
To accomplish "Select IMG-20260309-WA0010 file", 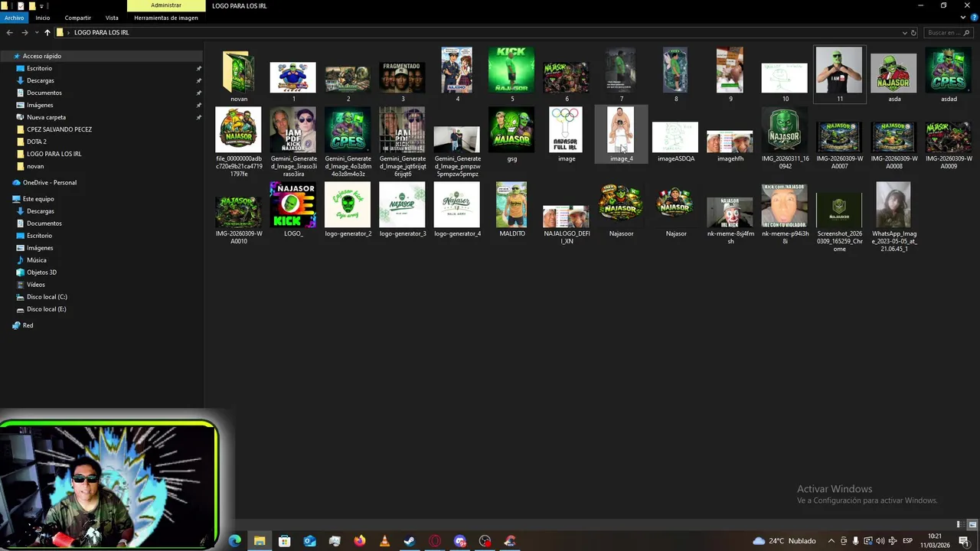I will pyautogui.click(x=238, y=211).
